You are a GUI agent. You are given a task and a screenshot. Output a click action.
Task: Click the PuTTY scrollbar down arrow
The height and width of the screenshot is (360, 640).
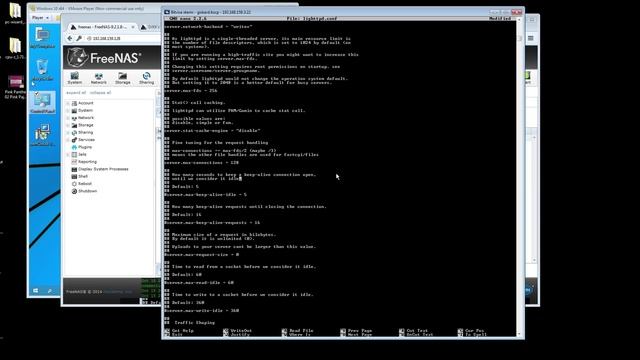pyautogui.click(x=519, y=334)
